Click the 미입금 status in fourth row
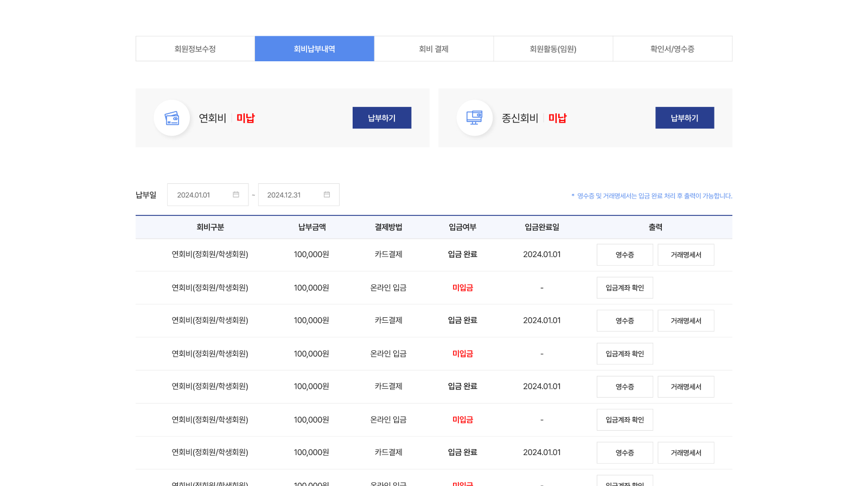The image size is (868, 486). click(463, 354)
